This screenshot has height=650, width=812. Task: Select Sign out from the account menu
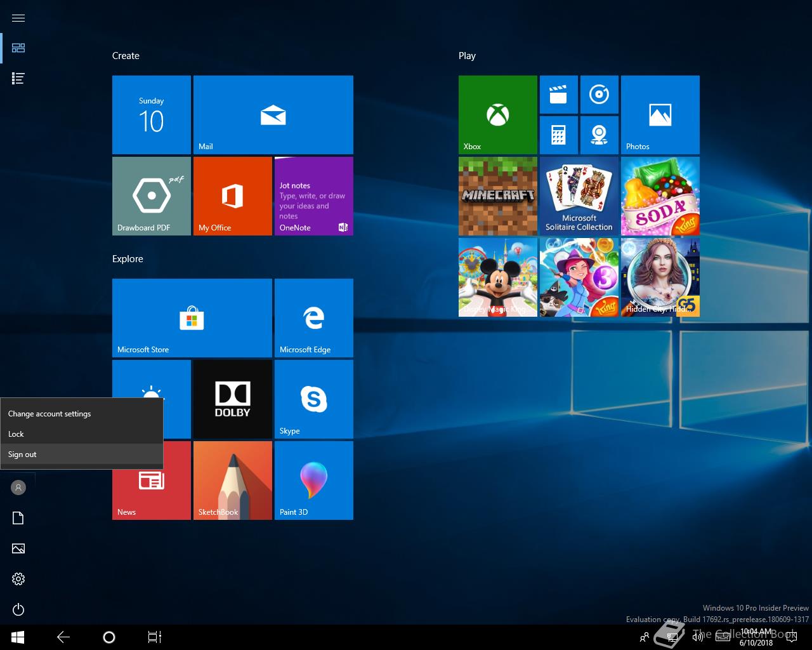[x=82, y=454]
